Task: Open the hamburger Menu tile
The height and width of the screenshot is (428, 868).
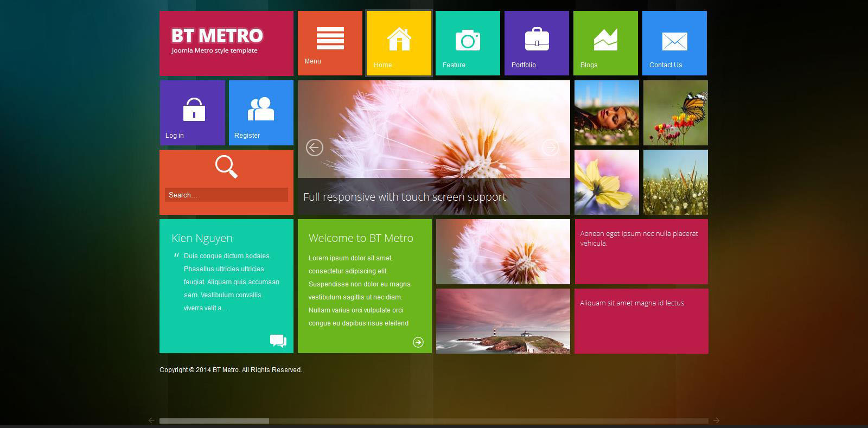Action: (330, 43)
